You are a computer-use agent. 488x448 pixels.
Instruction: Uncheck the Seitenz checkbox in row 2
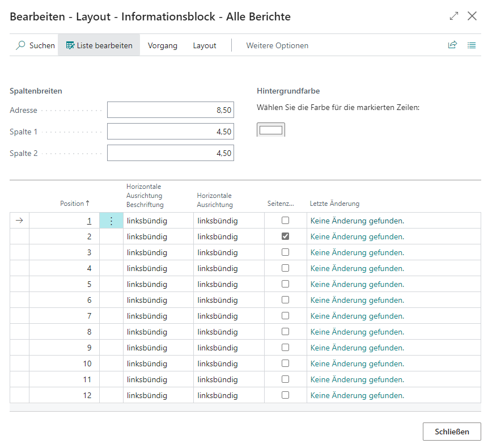286,236
